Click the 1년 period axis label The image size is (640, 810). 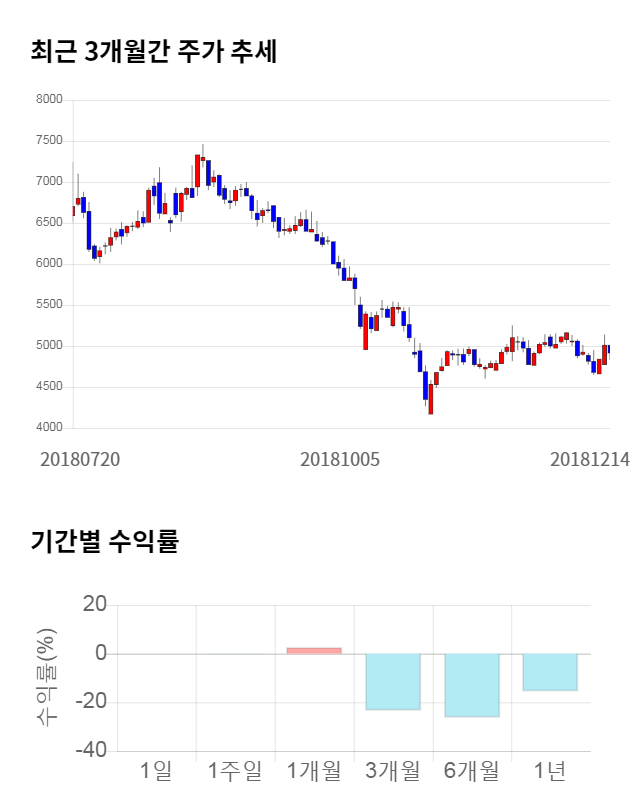[550, 771]
